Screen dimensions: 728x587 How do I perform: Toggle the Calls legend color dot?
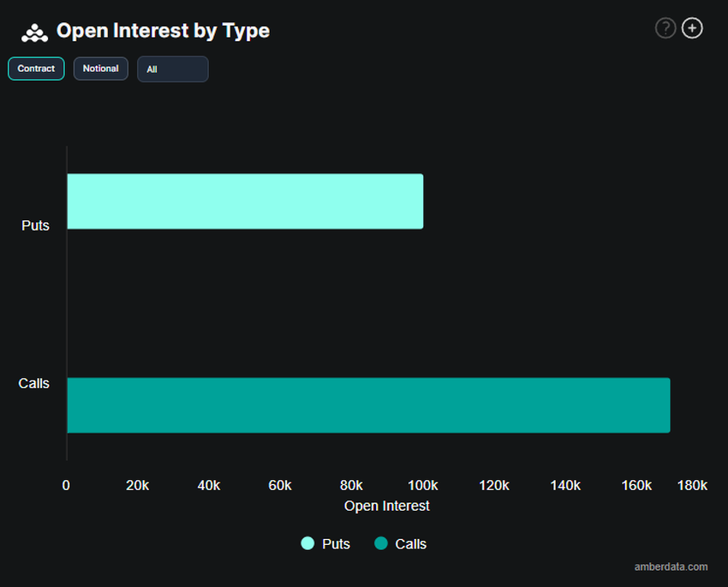pyautogui.click(x=381, y=543)
